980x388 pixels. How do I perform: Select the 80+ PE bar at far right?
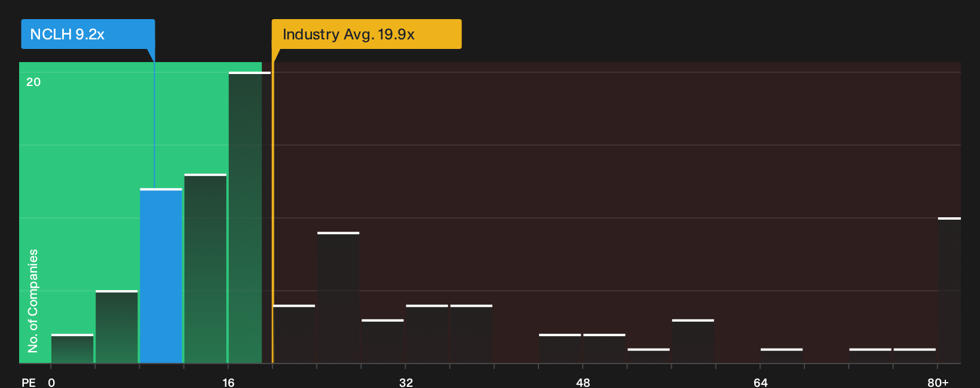coord(950,290)
